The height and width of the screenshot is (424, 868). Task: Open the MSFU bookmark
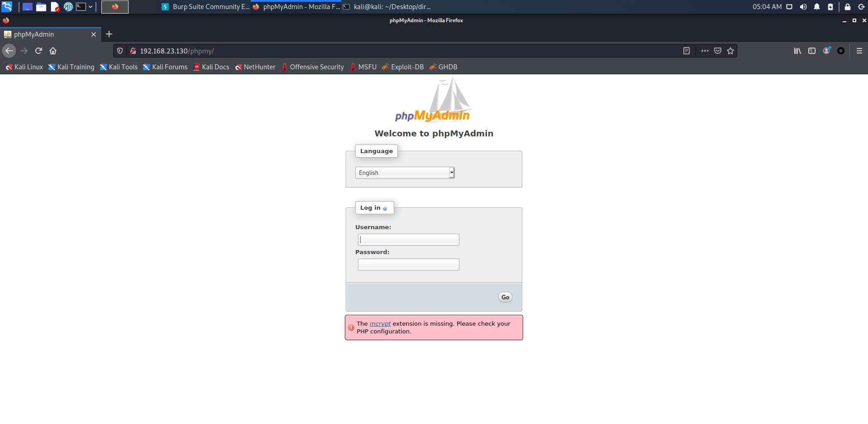[363, 67]
